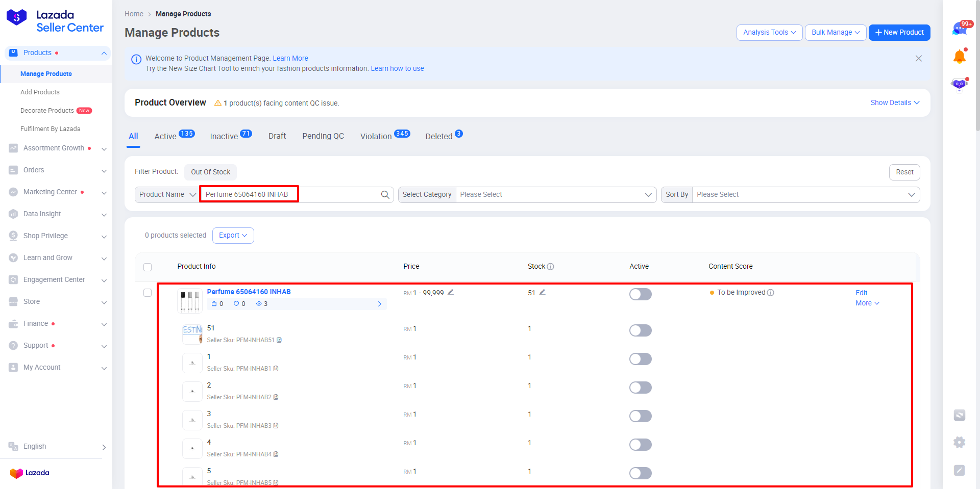The height and width of the screenshot is (489, 980).
Task: Tick the select-all checkbox in table header
Action: 148,267
